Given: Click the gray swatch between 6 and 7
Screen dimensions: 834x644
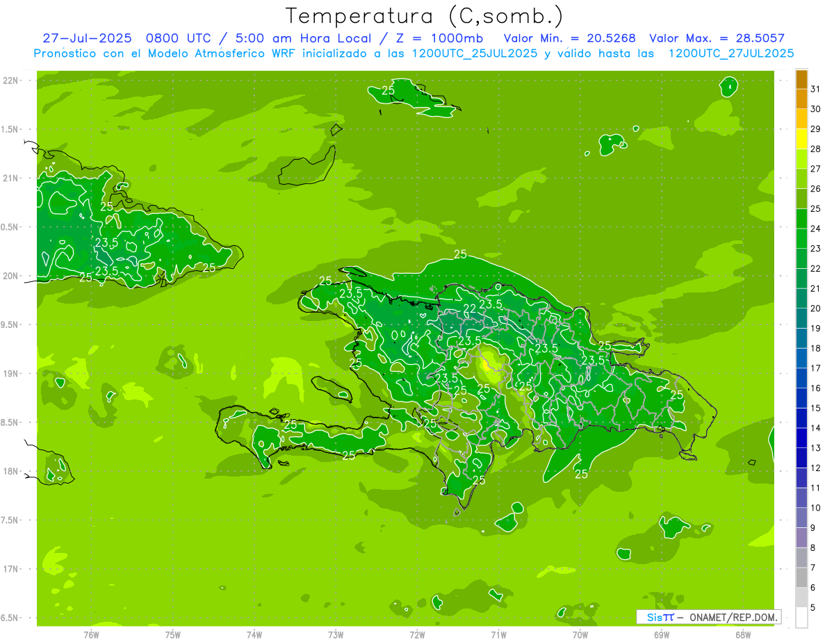Looking at the screenshot, I should pyautogui.click(x=801, y=577).
